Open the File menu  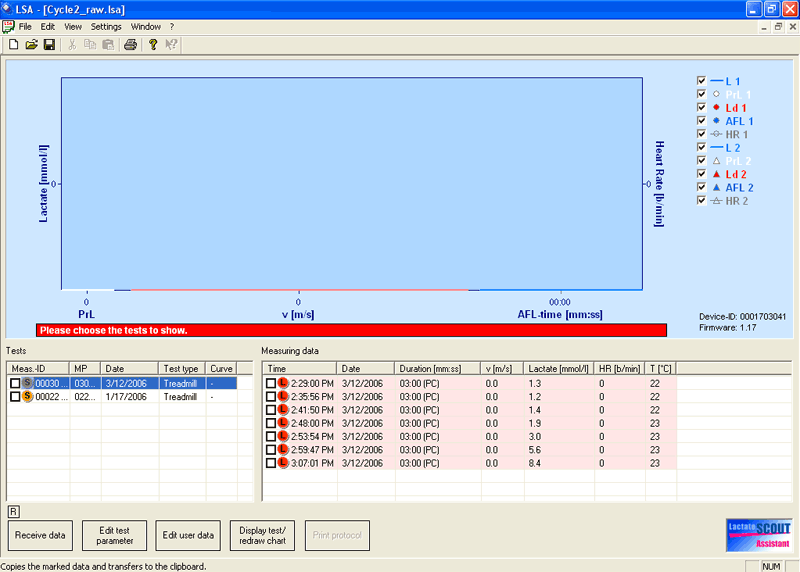click(x=25, y=26)
